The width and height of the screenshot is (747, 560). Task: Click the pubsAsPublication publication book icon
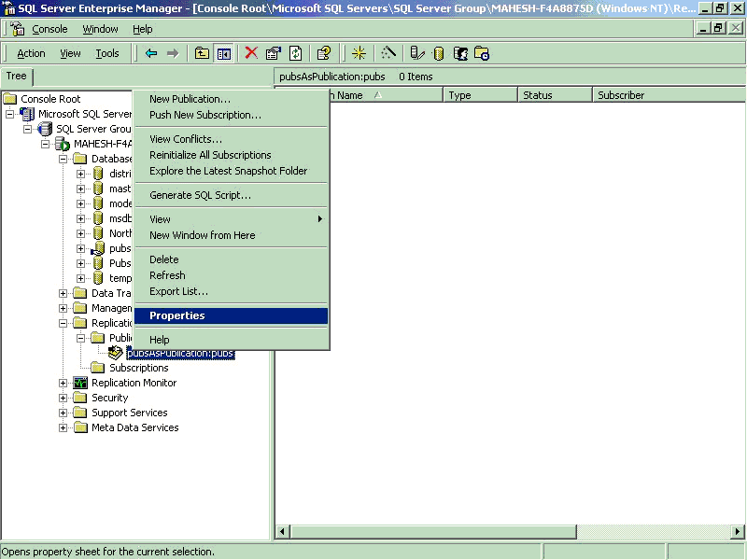[x=115, y=353]
